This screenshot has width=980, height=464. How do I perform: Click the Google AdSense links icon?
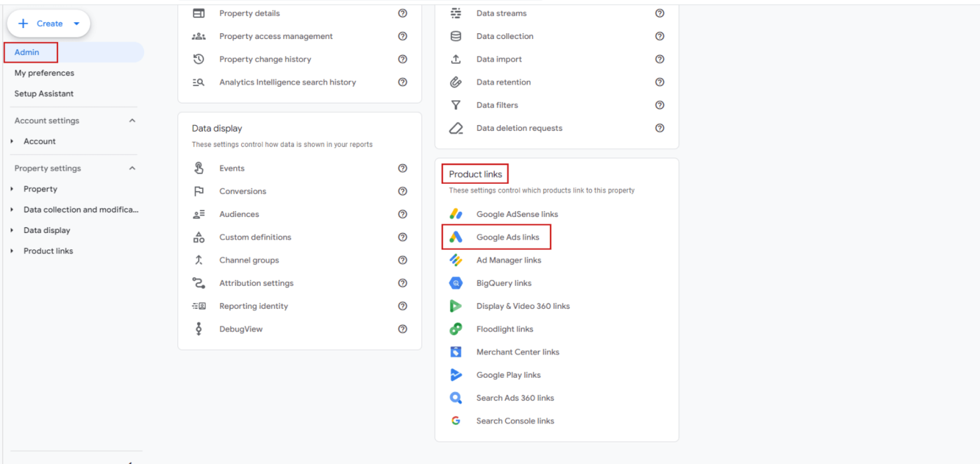click(456, 214)
